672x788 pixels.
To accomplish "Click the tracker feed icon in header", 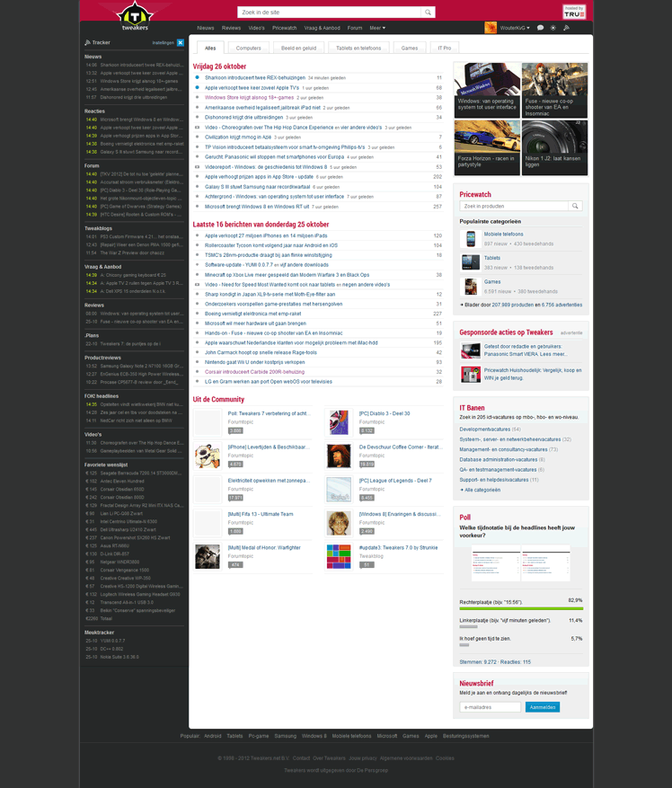I will click(567, 28).
